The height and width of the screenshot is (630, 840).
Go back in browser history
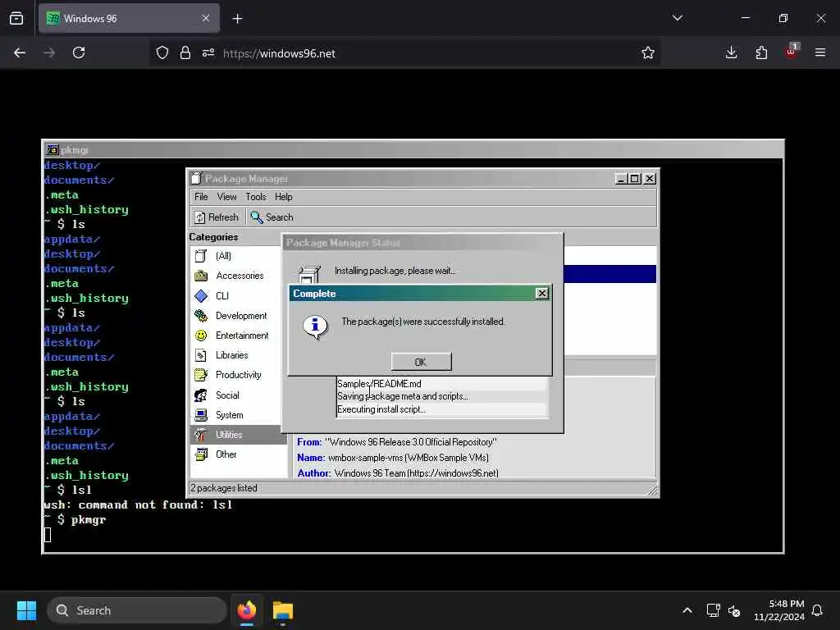(x=20, y=52)
